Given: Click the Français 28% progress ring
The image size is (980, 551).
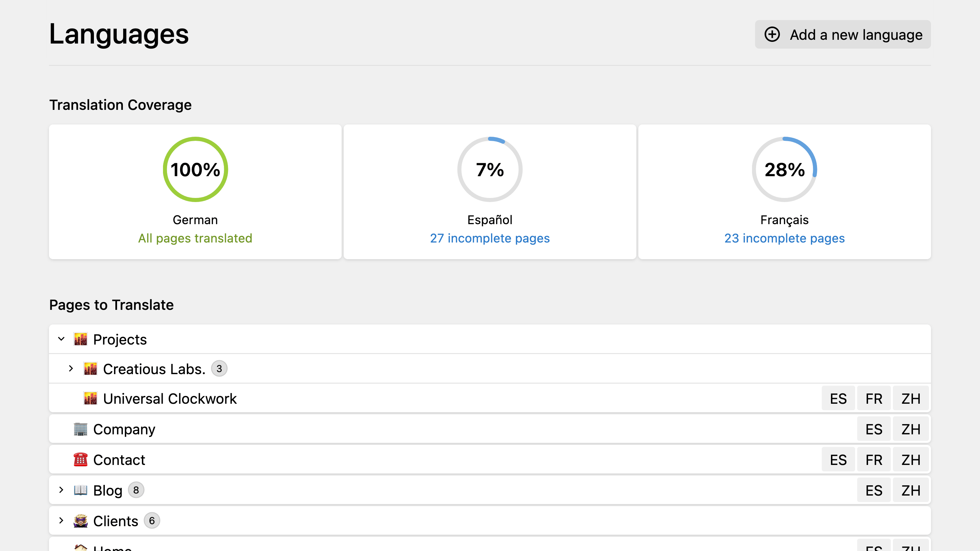Looking at the screenshot, I should tap(784, 170).
